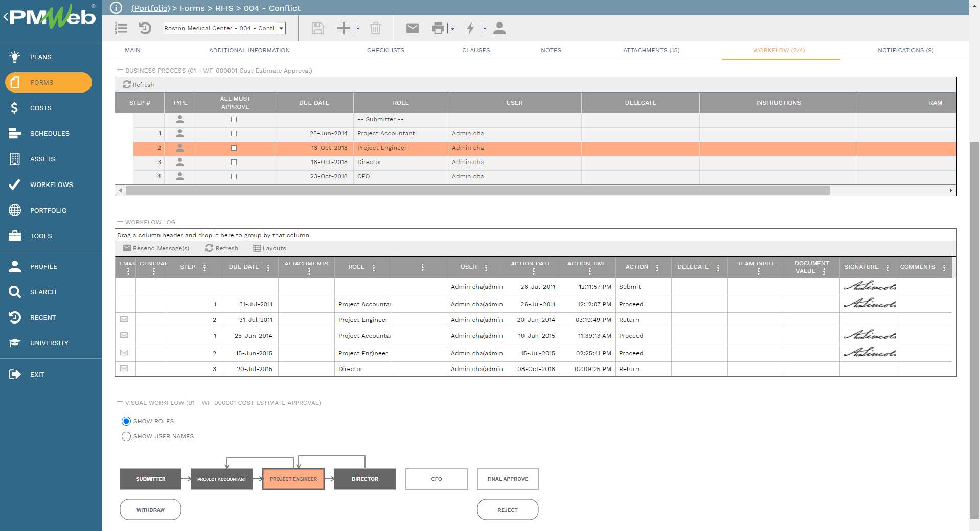The width and height of the screenshot is (980, 531).
Task: Open the Step column options menu
Action: [x=204, y=267]
